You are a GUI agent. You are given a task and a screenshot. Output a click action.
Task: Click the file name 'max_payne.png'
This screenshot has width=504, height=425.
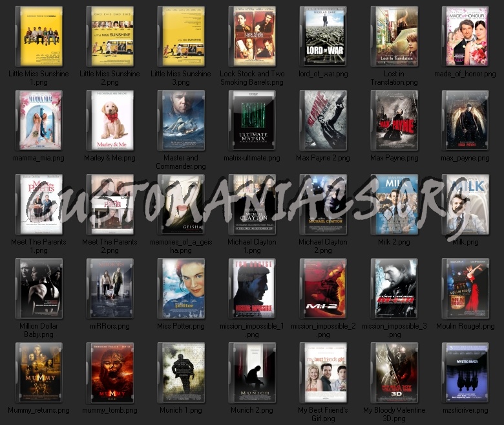pos(465,158)
